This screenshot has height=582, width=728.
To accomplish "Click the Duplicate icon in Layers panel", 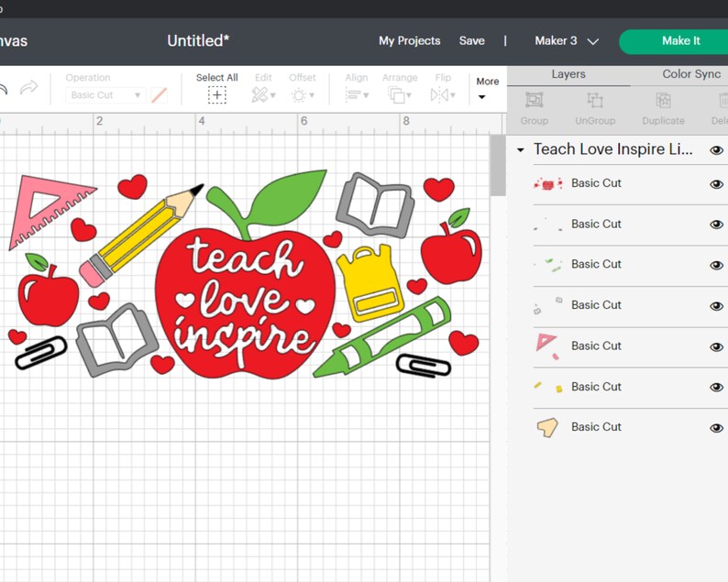I will (x=663, y=100).
